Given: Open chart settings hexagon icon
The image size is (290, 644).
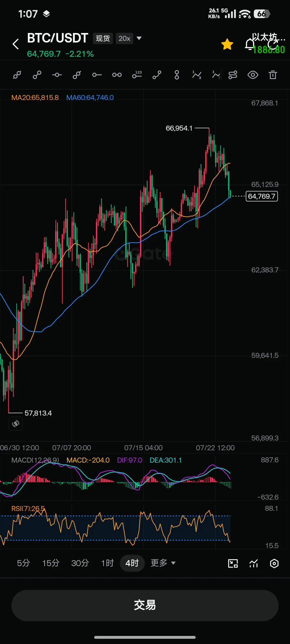Looking at the screenshot, I should coord(274,563).
